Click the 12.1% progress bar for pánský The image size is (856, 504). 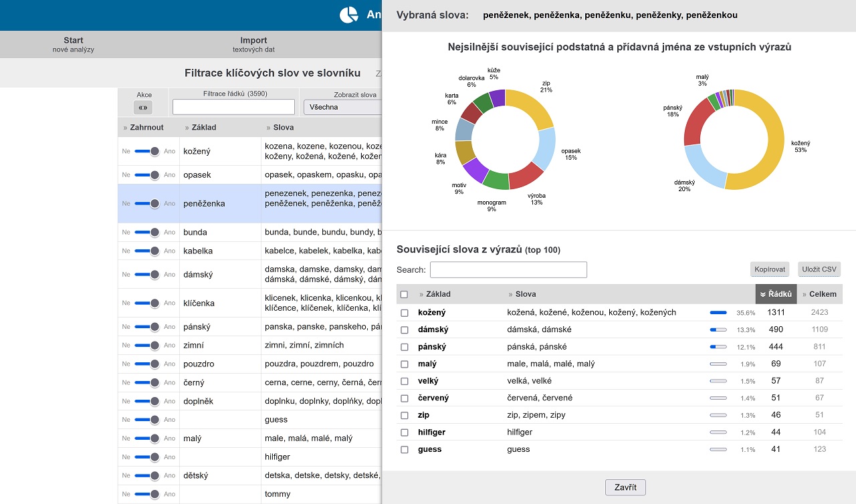(718, 347)
